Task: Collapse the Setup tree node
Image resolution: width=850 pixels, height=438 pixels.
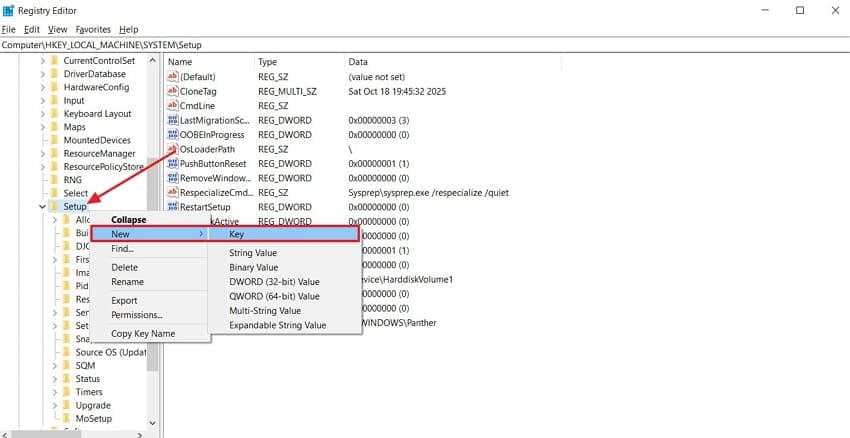Action: coord(42,207)
